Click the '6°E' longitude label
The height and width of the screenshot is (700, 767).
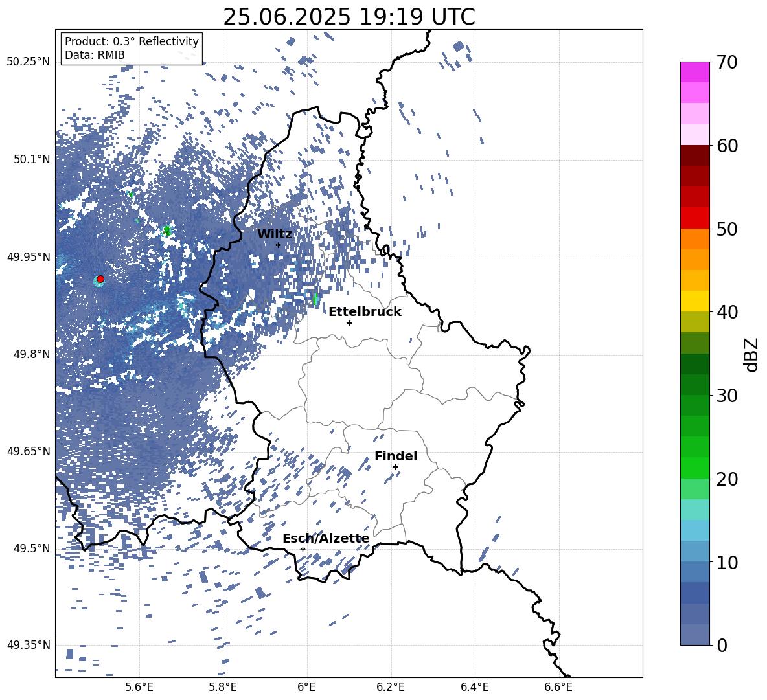(x=306, y=687)
